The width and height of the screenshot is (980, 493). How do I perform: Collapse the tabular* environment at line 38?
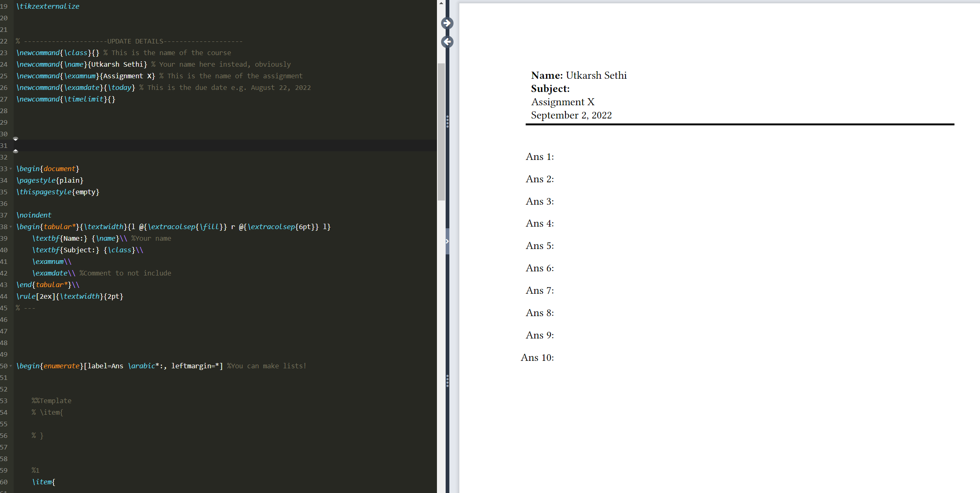tap(11, 227)
